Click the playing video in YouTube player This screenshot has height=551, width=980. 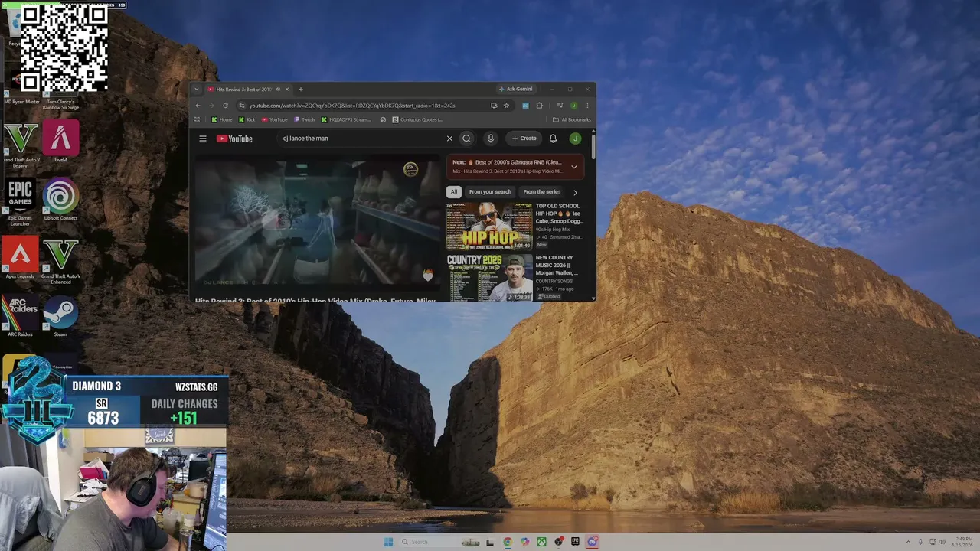pyautogui.click(x=317, y=222)
